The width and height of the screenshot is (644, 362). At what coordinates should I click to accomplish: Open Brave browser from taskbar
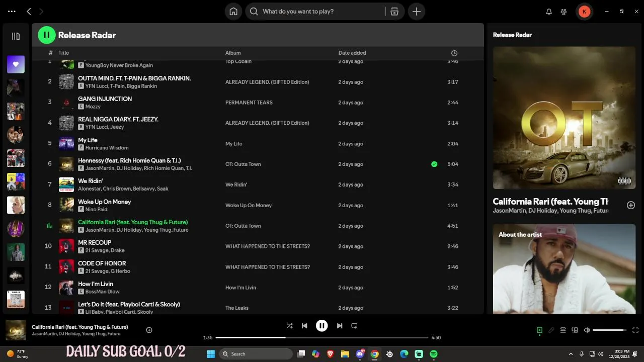pyautogui.click(x=331, y=354)
